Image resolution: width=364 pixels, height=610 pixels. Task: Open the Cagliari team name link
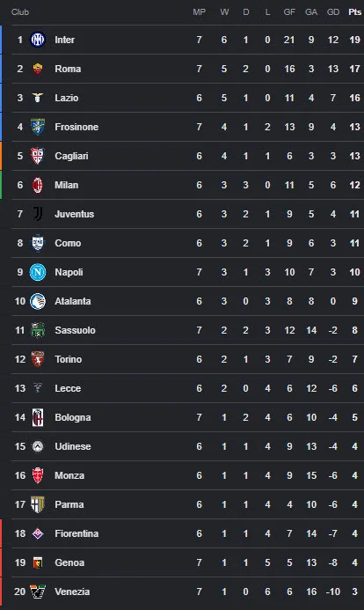click(71, 156)
